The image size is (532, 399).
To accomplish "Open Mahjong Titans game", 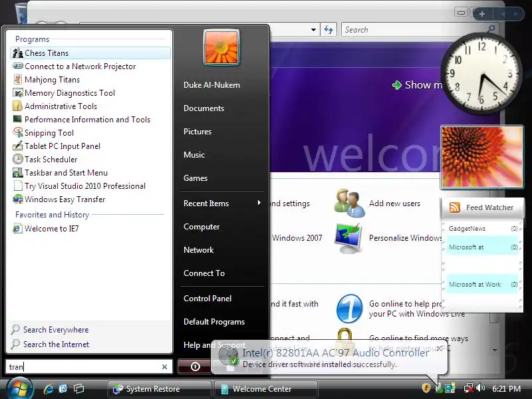I will coord(90,79).
